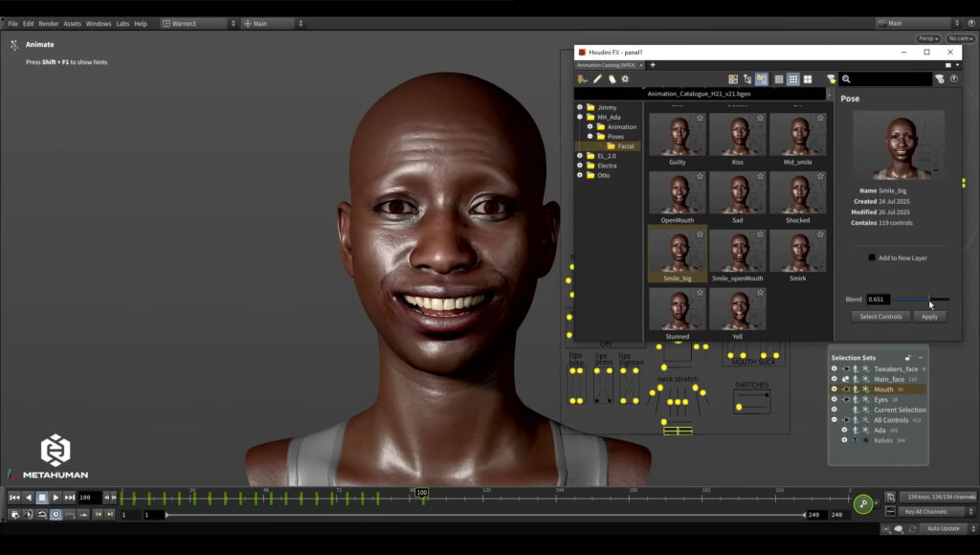The height and width of the screenshot is (555, 980).
Task: Click the catalog search field
Action: point(885,79)
